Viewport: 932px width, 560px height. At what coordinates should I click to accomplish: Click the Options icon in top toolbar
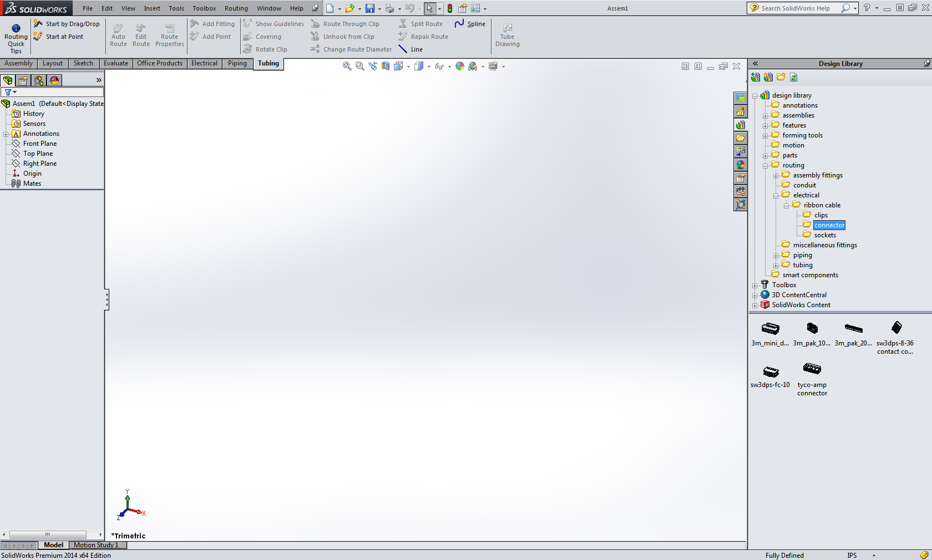tap(475, 8)
